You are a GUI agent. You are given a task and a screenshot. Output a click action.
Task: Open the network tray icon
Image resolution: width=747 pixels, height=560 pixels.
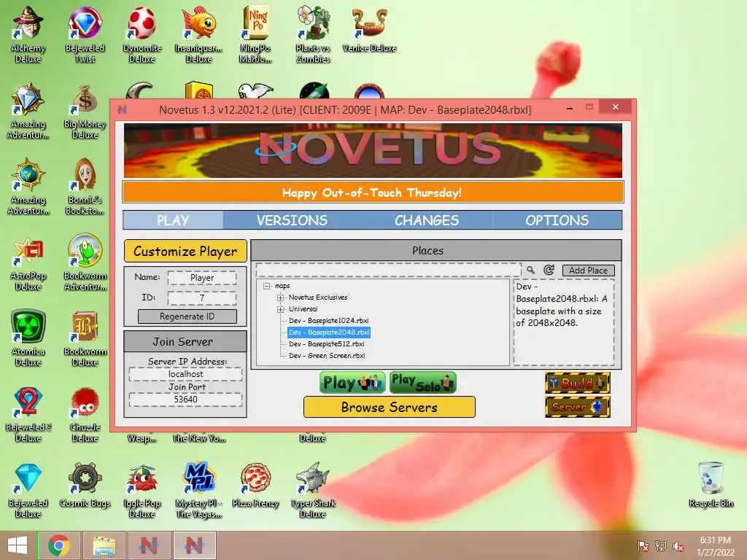[x=661, y=546]
